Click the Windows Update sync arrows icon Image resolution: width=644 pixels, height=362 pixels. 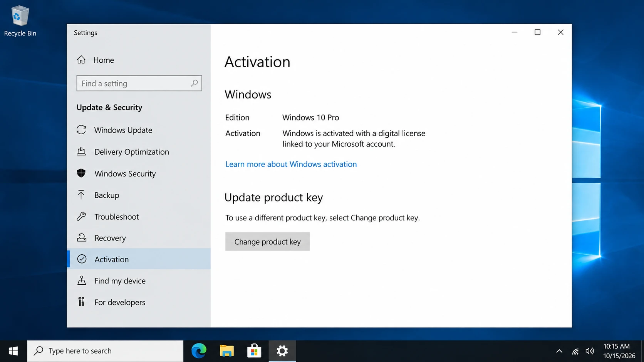pos(81,130)
